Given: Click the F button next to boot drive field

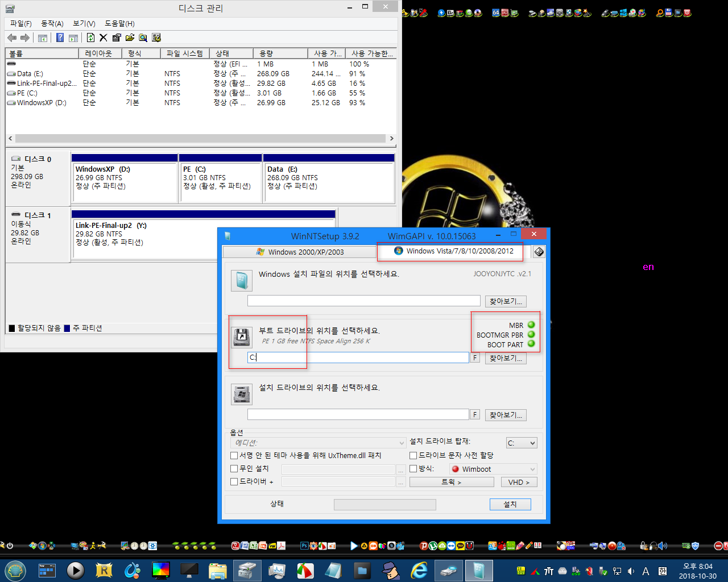Looking at the screenshot, I should [x=475, y=357].
